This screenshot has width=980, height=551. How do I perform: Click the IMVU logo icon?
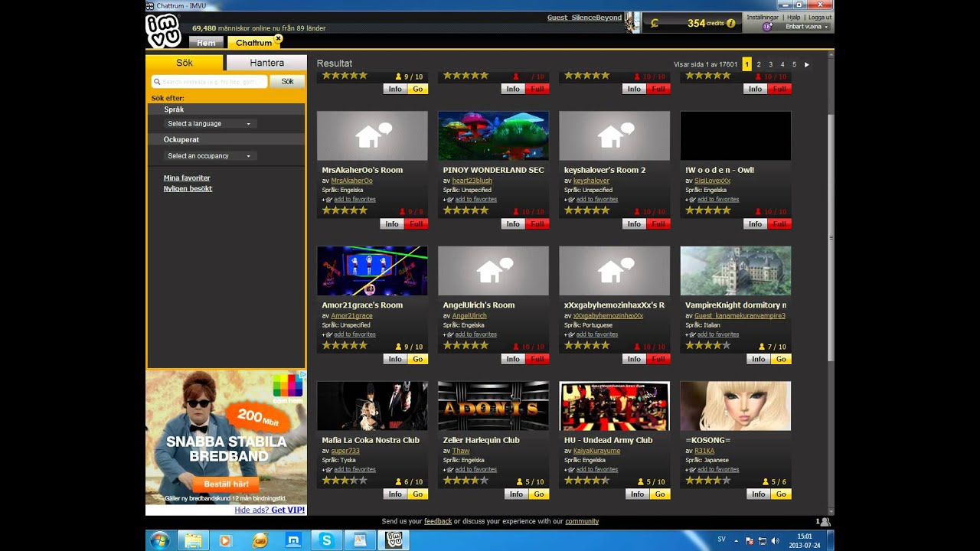pos(162,31)
